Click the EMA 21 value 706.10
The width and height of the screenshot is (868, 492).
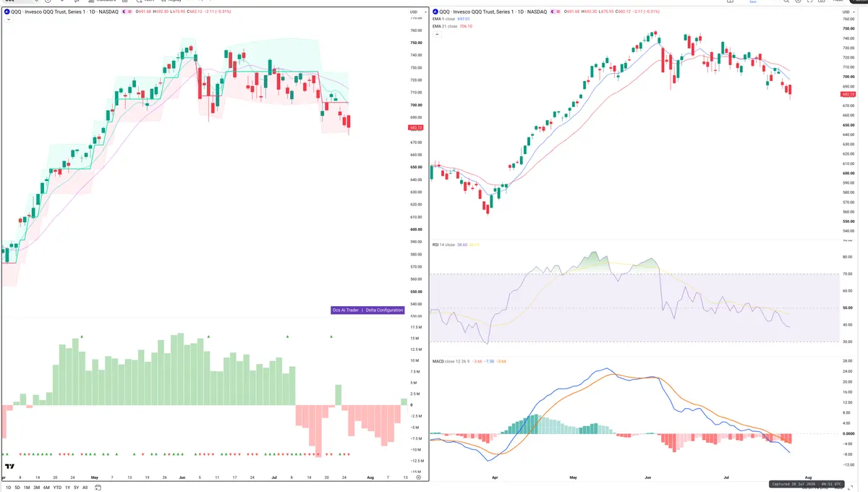point(467,26)
